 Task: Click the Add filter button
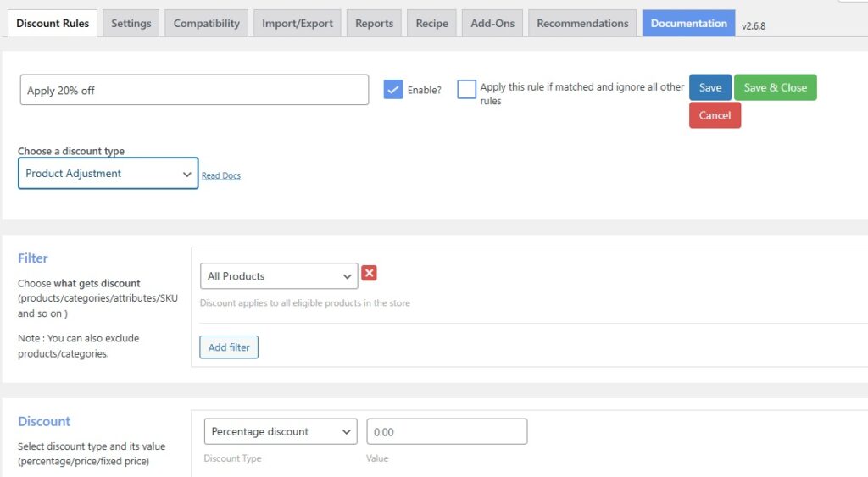point(229,347)
